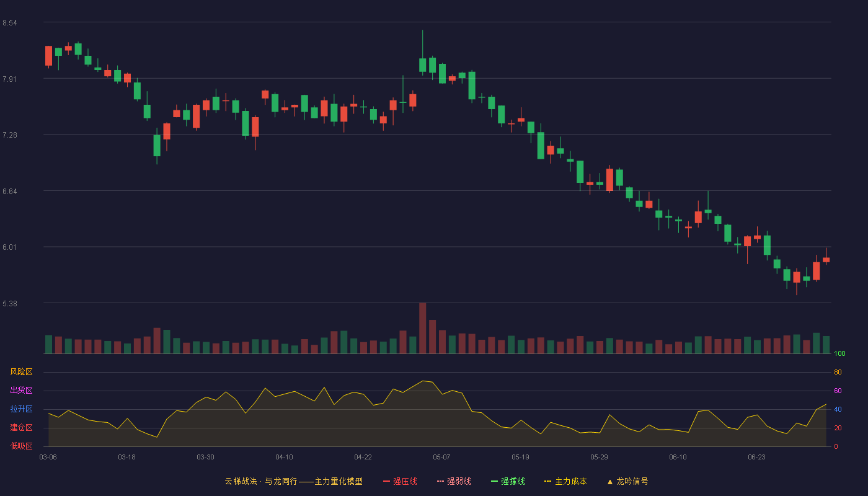Select the 出货区 zone label
868x496 pixels.
coord(21,391)
